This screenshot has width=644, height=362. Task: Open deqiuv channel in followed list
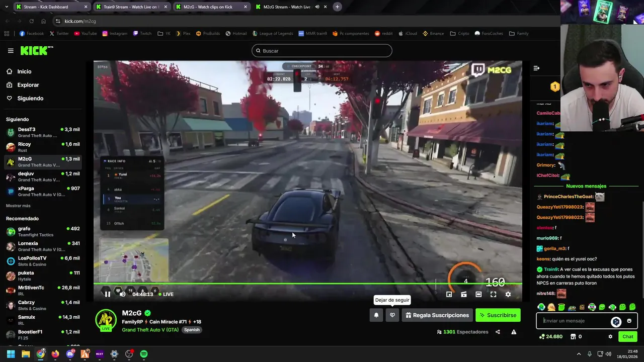[43, 176]
